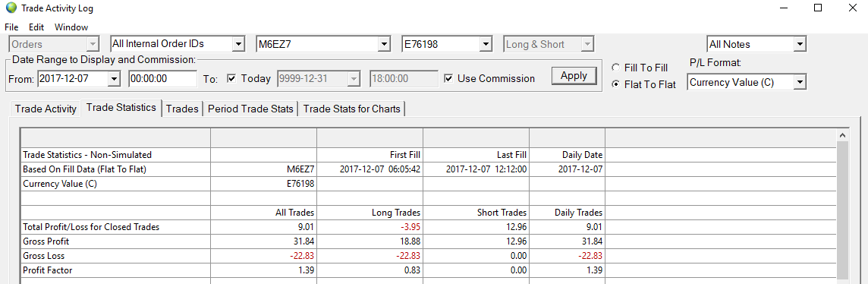Click the Trade Activity Log globe icon
The height and width of the screenshot is (284, 868).
(x=11, y=8)
